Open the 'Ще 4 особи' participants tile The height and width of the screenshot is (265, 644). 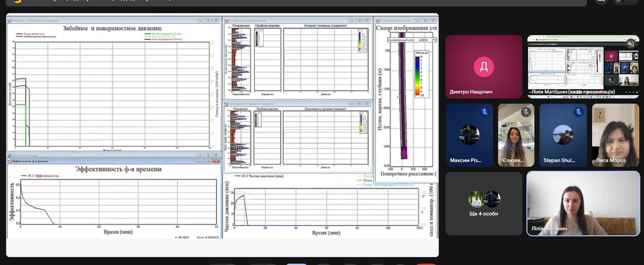[484, 204]
